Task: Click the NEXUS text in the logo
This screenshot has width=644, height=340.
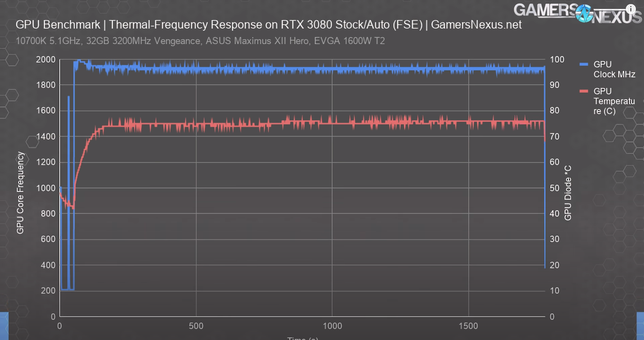Action: click(x=616, y=16)
